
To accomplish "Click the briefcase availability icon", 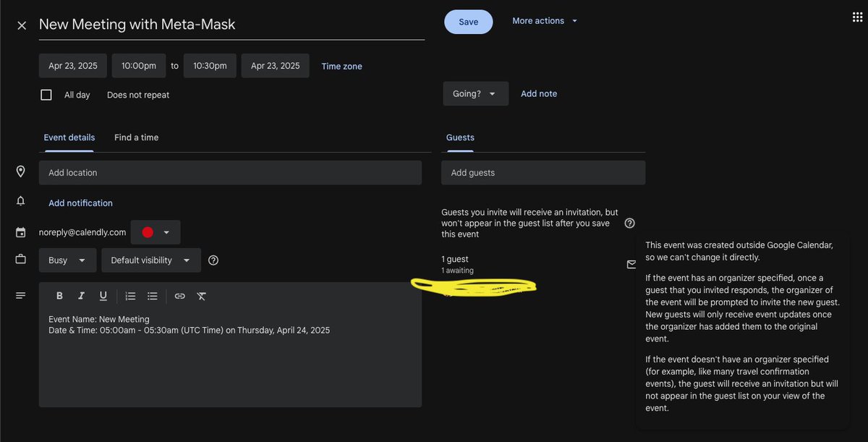I will (20, 259).
